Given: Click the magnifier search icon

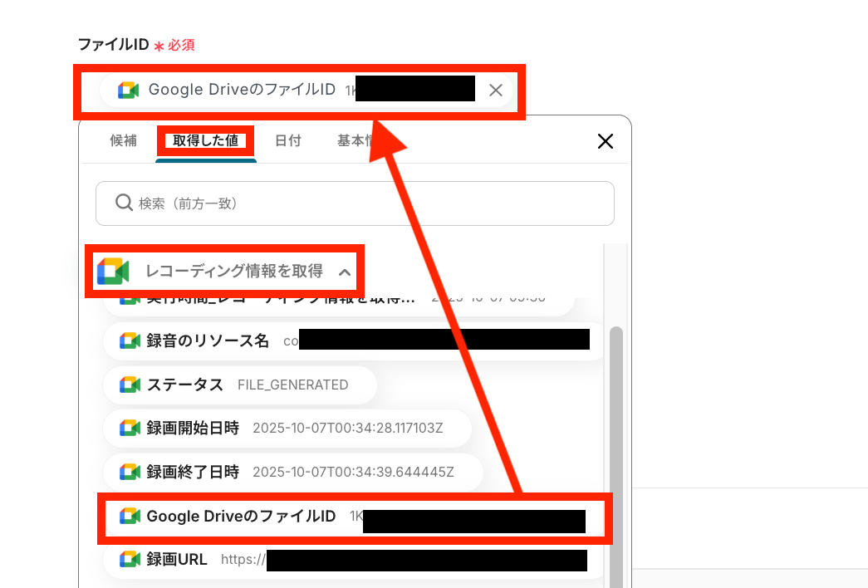Looking at the screenshot, I should (124, 203).
